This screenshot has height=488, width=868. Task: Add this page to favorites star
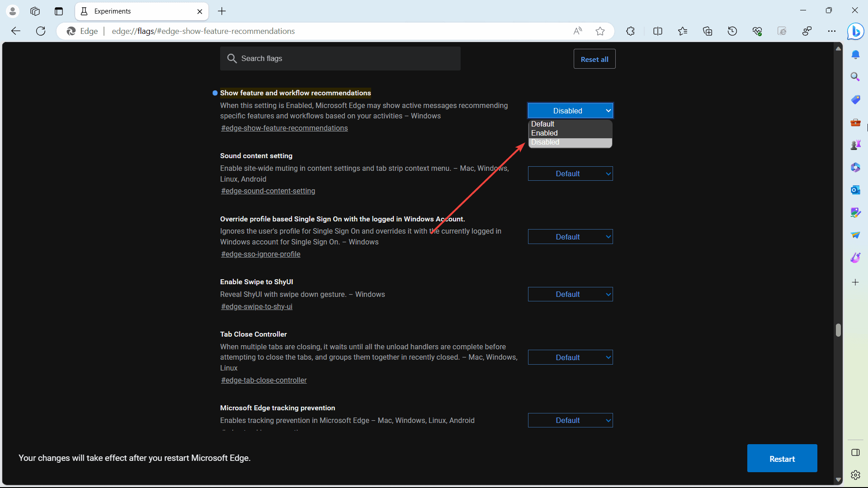[600, 31]
